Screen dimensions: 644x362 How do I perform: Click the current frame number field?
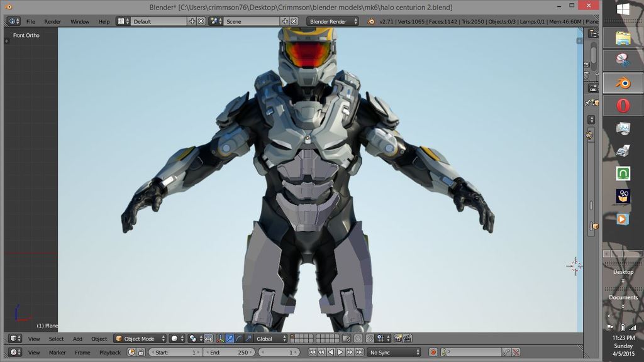[279, 352]
